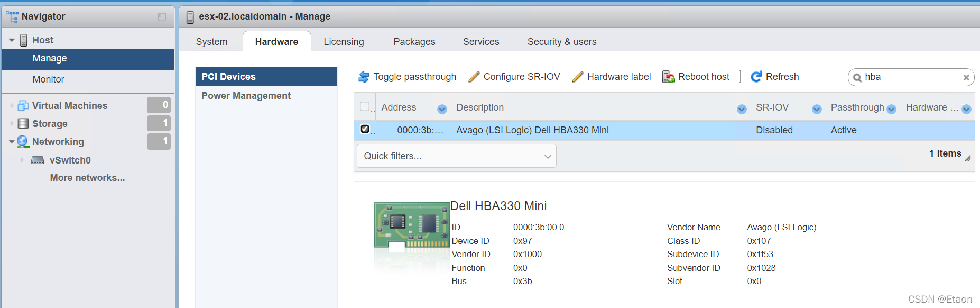
Task: Click the Reboot host button label
Action: [704, 77]
